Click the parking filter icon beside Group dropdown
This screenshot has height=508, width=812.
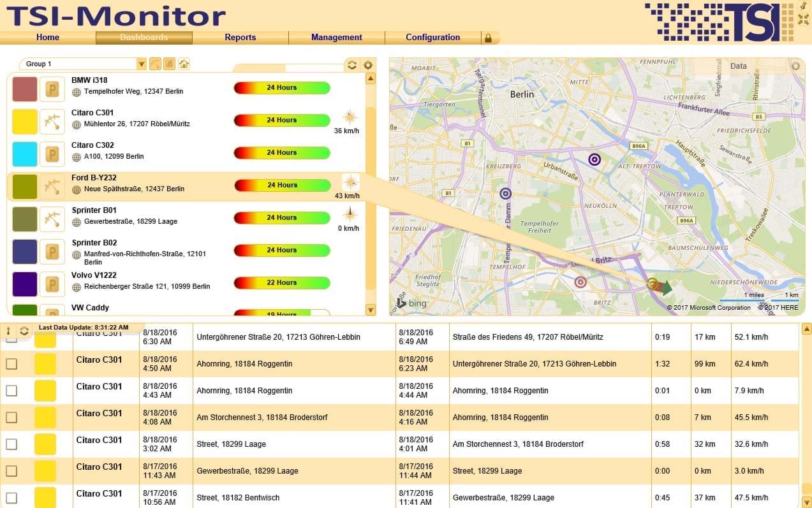170,64
